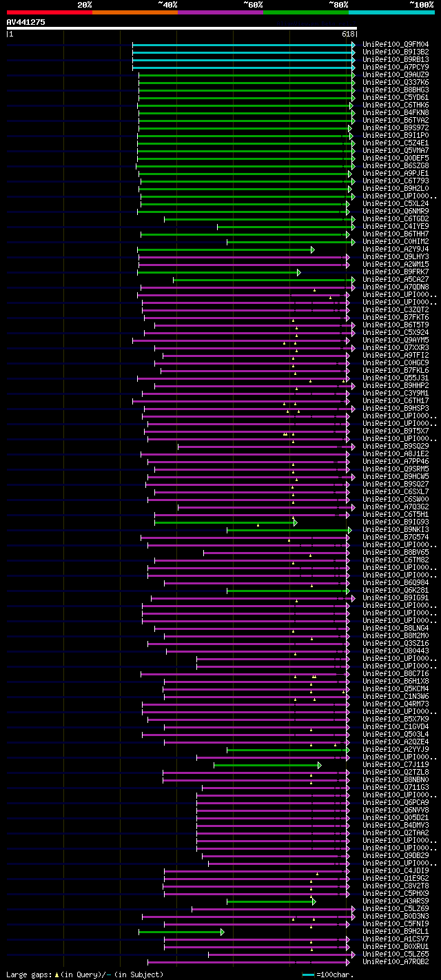441x980 pixels.
Task: Select hit label UniRef100_Q6K281
Action: 396,590
